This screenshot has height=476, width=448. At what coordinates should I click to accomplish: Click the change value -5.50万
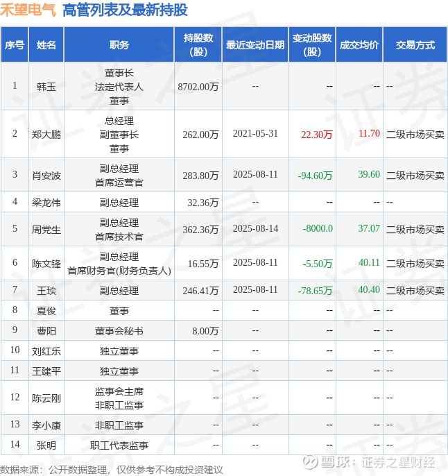[318, 264]
